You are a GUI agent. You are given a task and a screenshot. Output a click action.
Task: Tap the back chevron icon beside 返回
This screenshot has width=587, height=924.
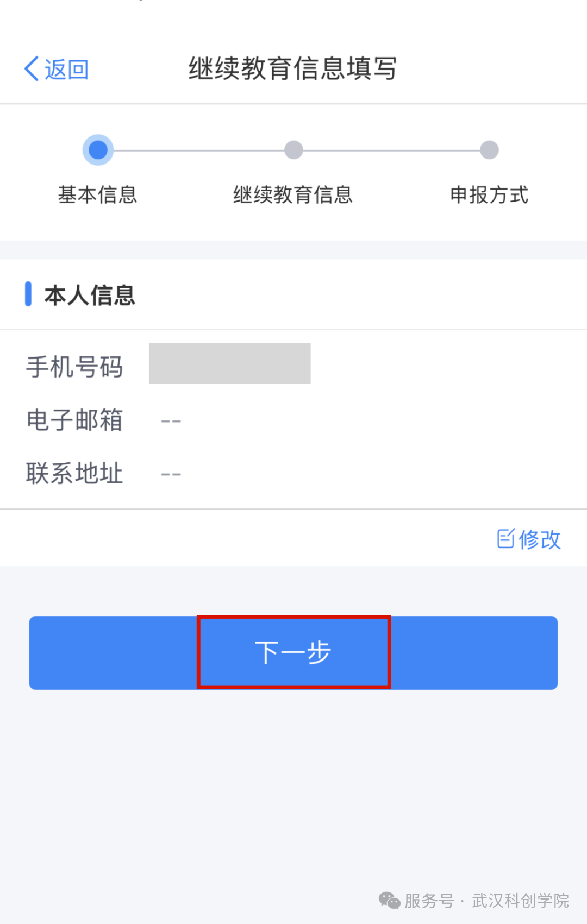[32, 68]
